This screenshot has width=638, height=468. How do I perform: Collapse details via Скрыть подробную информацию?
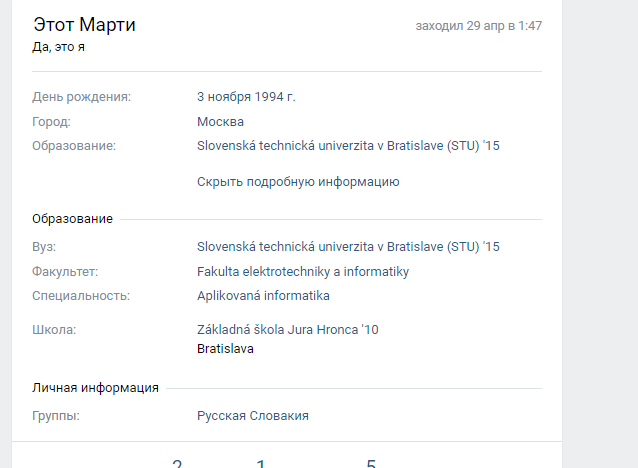click(298, 182)
